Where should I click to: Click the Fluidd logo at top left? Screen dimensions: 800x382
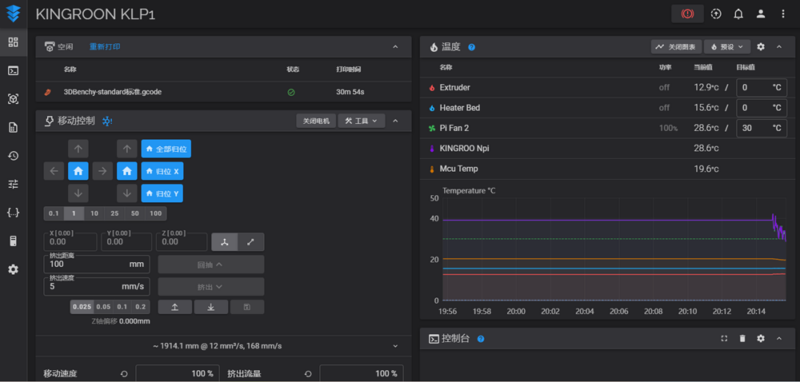click(x=13, y=13)
